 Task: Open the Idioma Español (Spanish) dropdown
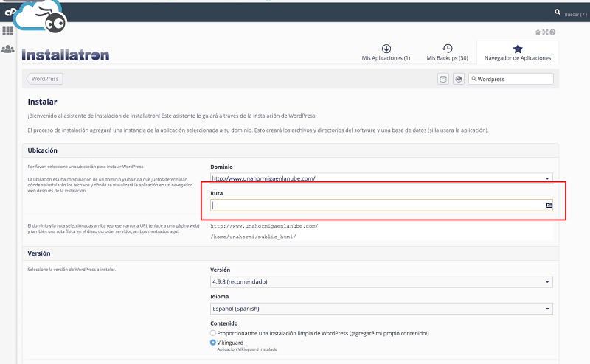(381, 309)
